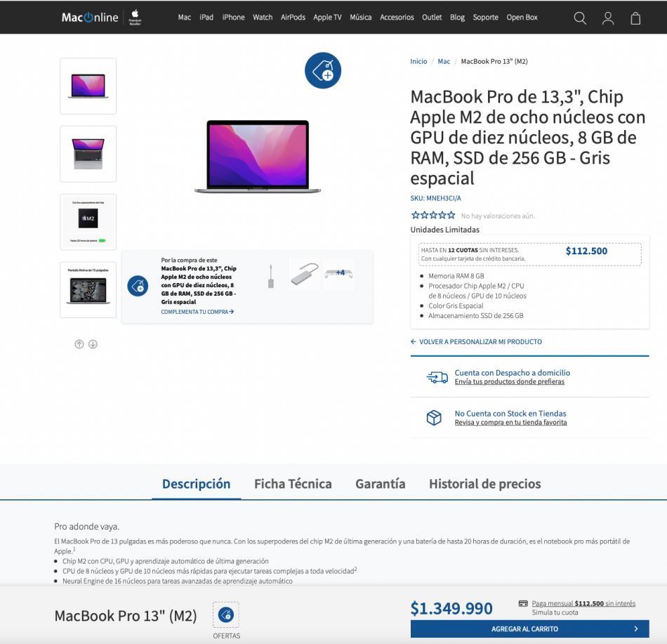Click Paga mensual $112.500 sin interés link
The width and height of the screenshot is (667, 644).
pos(583,603)
